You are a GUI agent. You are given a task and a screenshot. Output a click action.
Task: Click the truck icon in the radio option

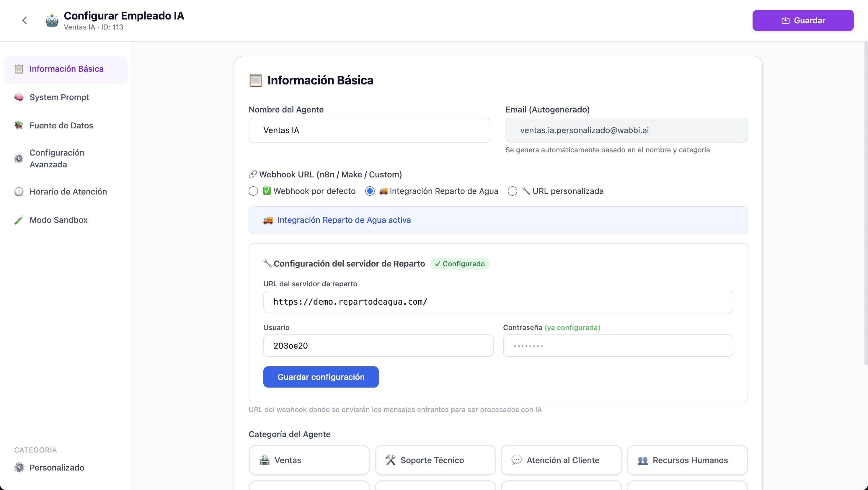coord(384,191)
